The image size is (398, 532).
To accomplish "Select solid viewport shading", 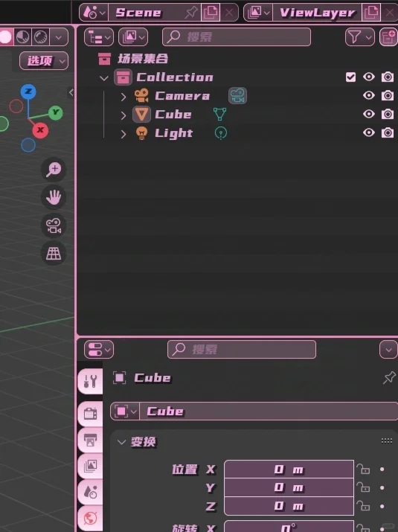I will [6, 36].
